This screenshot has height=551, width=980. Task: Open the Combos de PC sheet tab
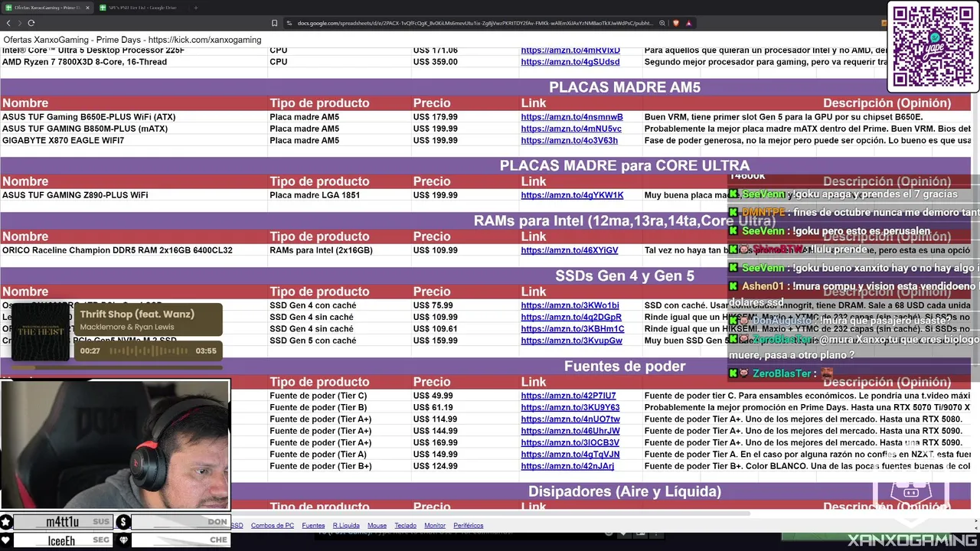pos(273,526)
